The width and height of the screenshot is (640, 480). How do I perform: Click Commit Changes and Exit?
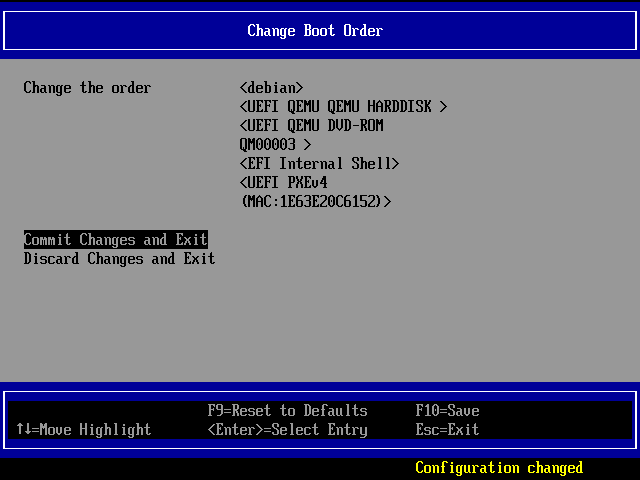pos(115,240)
